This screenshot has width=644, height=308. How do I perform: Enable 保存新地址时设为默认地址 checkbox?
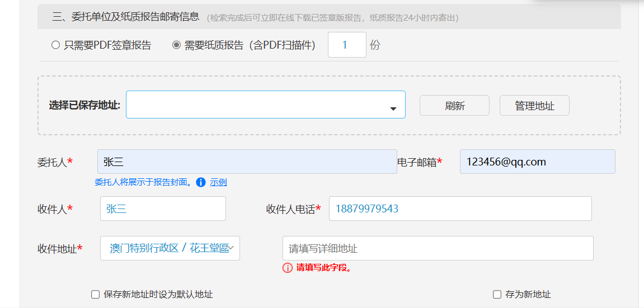click(x=95, y=295)
